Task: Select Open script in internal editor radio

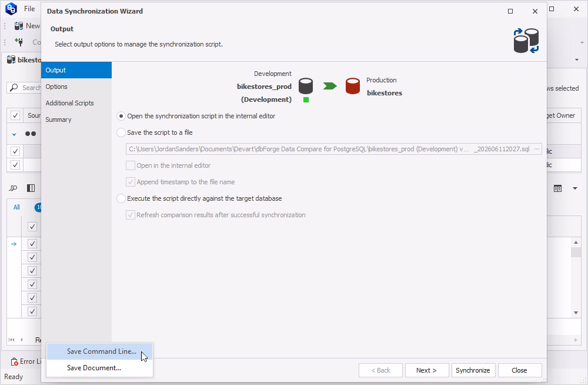Action: [x=121, y=116]
